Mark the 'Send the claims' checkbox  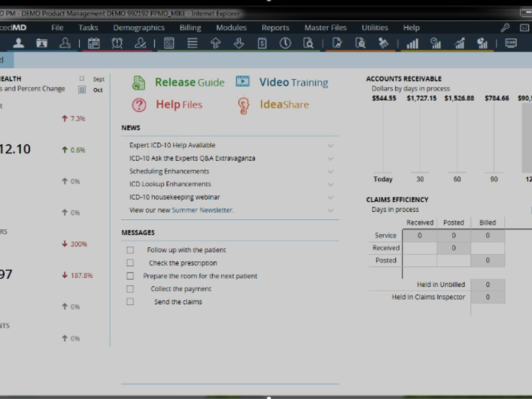[x=130, y=302]
